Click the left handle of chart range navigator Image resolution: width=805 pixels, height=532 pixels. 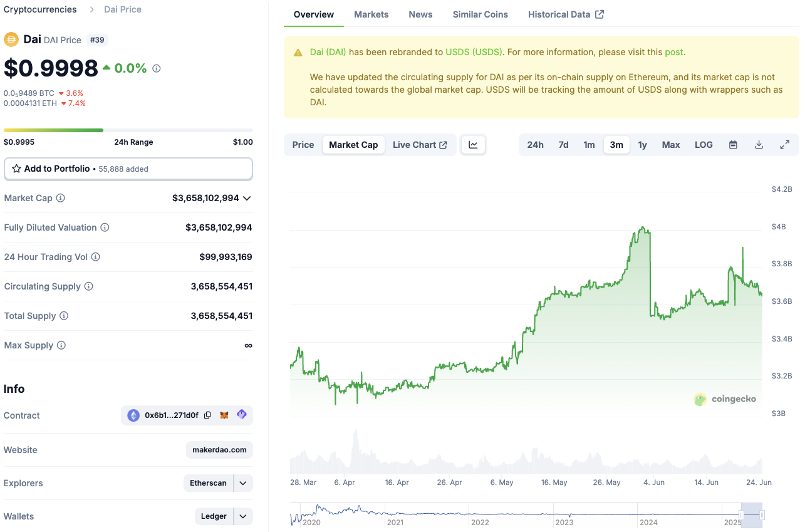pyautogui.click(x=741, y=515)
